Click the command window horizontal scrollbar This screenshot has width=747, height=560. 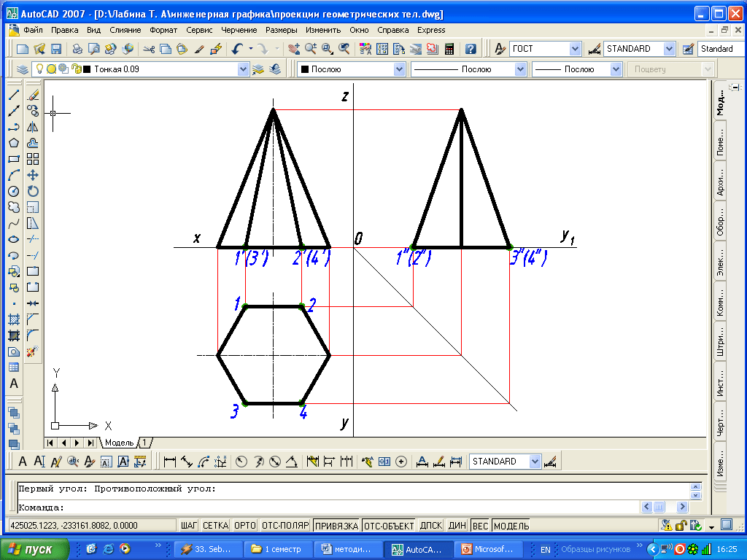pos(665,507)
